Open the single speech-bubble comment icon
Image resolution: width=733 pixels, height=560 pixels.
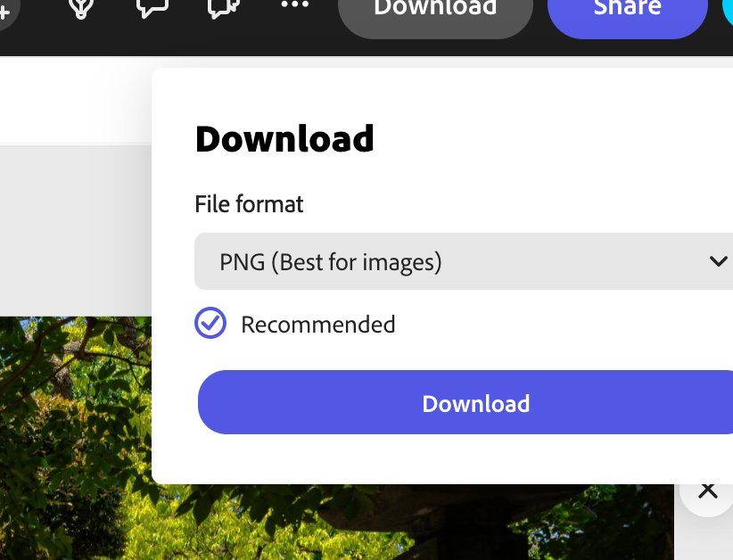pyautogui.click(x=152, y=7)
